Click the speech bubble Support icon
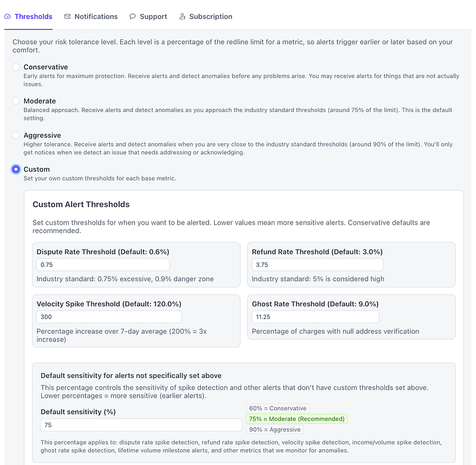Image resolution: width=476 pixels, height=465 pixels. [132, 16]
